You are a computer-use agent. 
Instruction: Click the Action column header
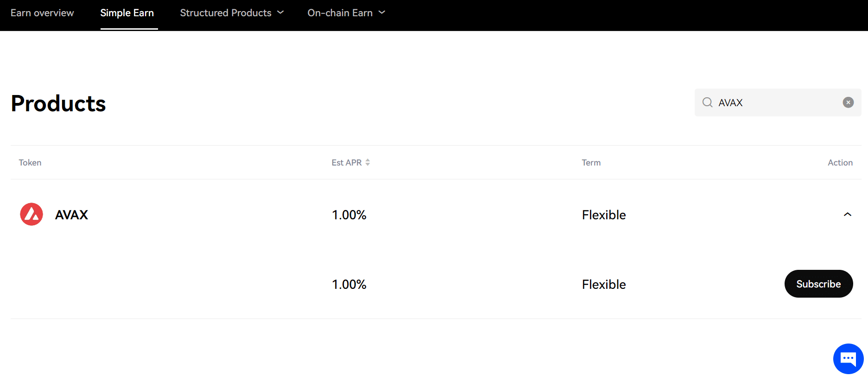[840, 163]
